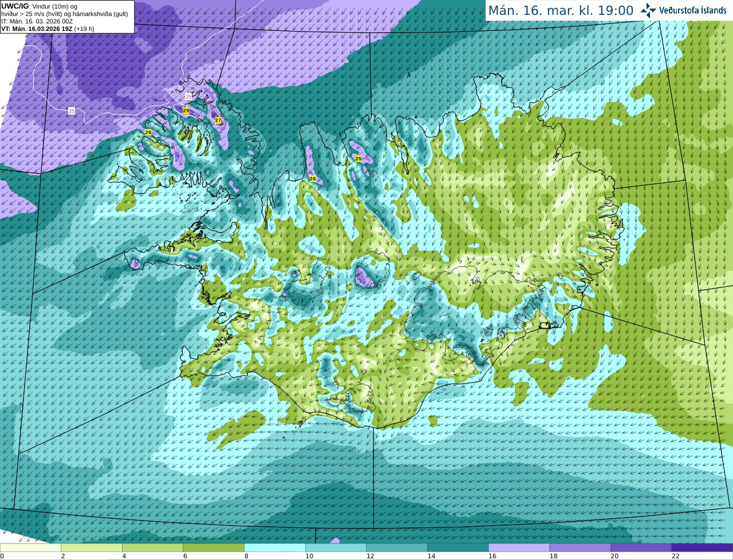Click the scale label 22

coord(676,556)
